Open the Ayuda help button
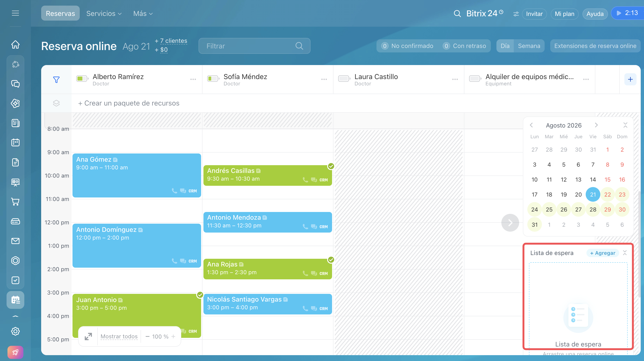644x361 pixels. [x=595, y=14]
